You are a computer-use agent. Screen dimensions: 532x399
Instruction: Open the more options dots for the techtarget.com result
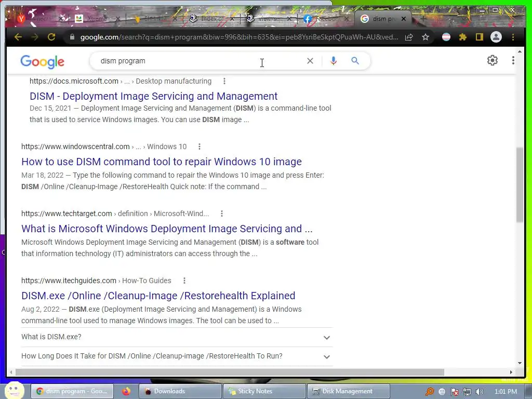tap(222, 214)
